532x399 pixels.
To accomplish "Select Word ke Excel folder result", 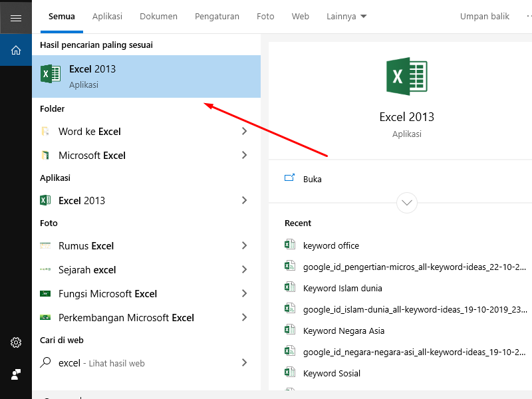I will click(x=146, y=131).
